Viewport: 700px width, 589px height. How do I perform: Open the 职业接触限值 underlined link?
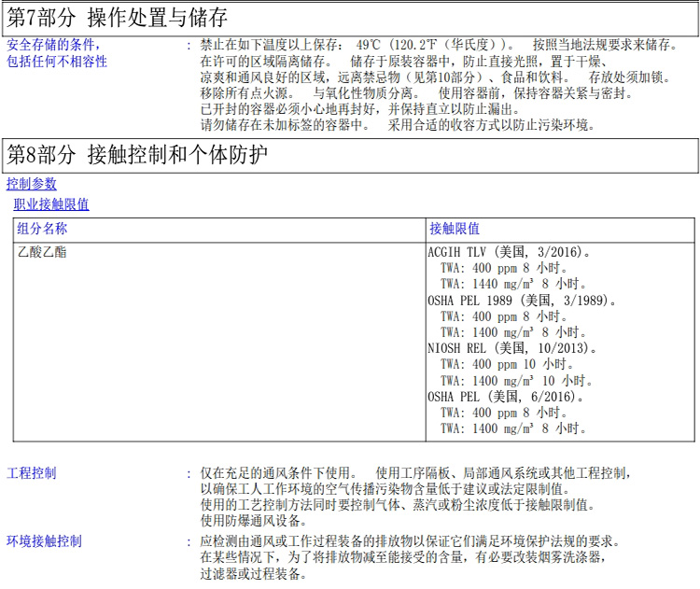click(51, 204)
